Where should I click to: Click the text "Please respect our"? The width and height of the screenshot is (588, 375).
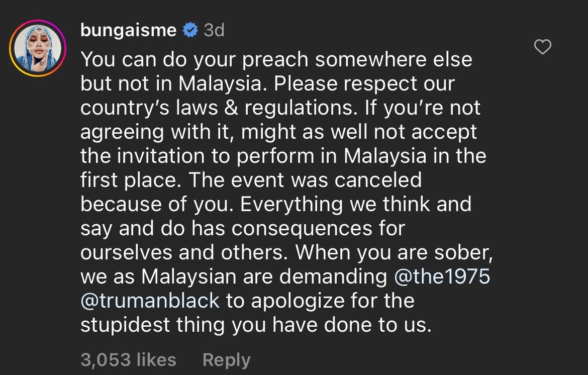coord(364,84)
